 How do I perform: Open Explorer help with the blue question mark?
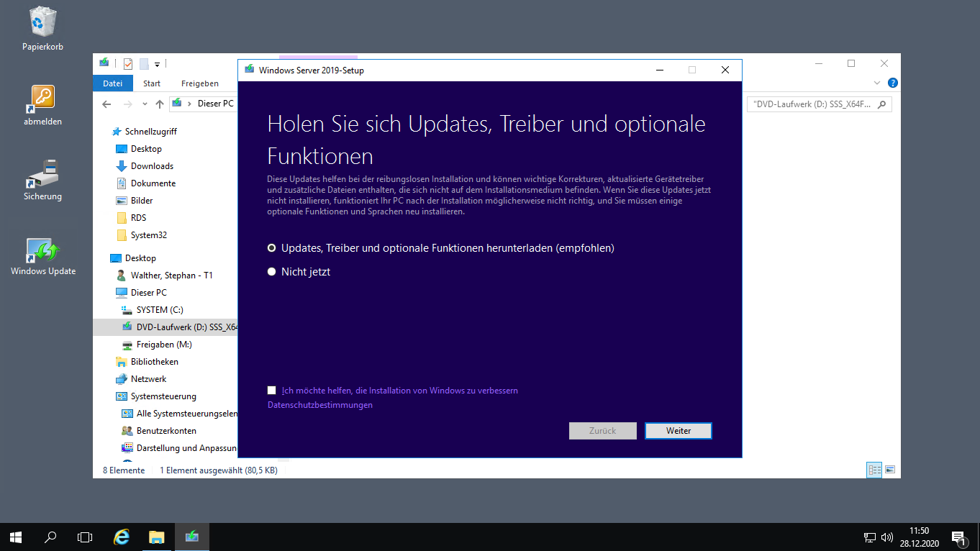point(893,83)
